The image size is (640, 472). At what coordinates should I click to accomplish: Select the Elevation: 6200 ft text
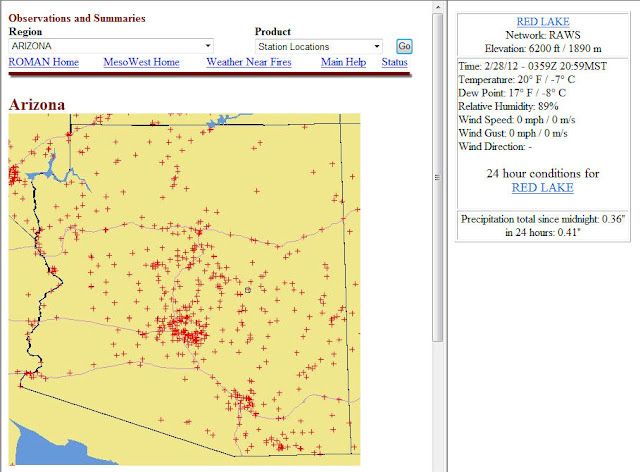543,49
